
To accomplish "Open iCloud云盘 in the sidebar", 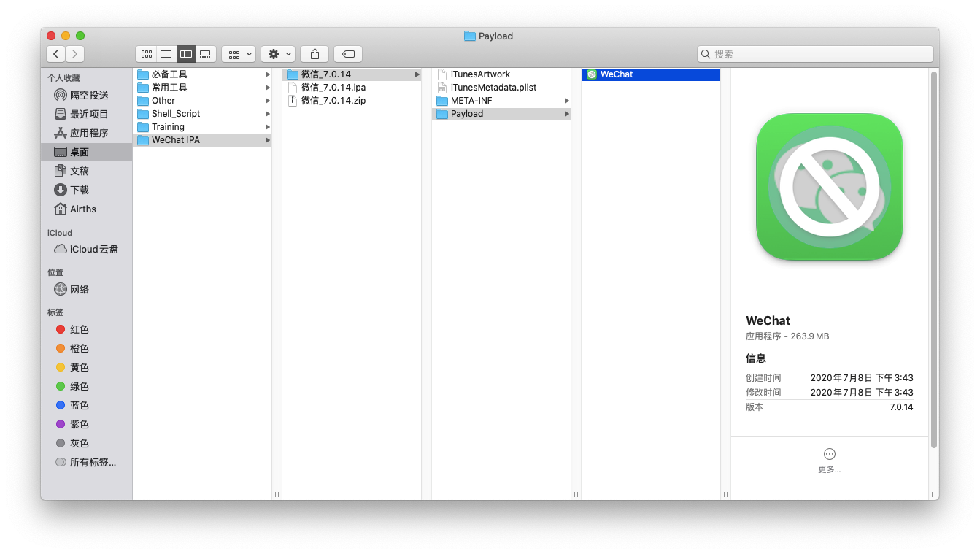I will pos(86,249).
